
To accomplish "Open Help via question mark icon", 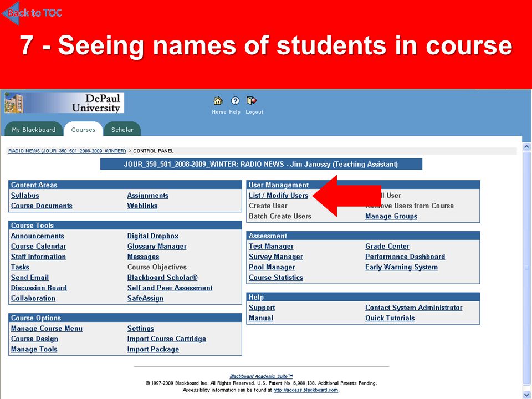I will pos(235,101).
